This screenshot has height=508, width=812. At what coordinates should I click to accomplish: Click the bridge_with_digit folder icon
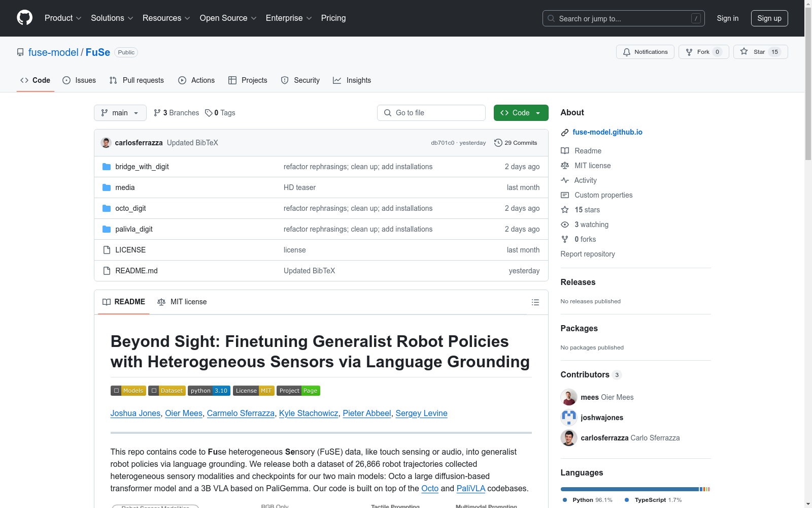coord(107,167)
